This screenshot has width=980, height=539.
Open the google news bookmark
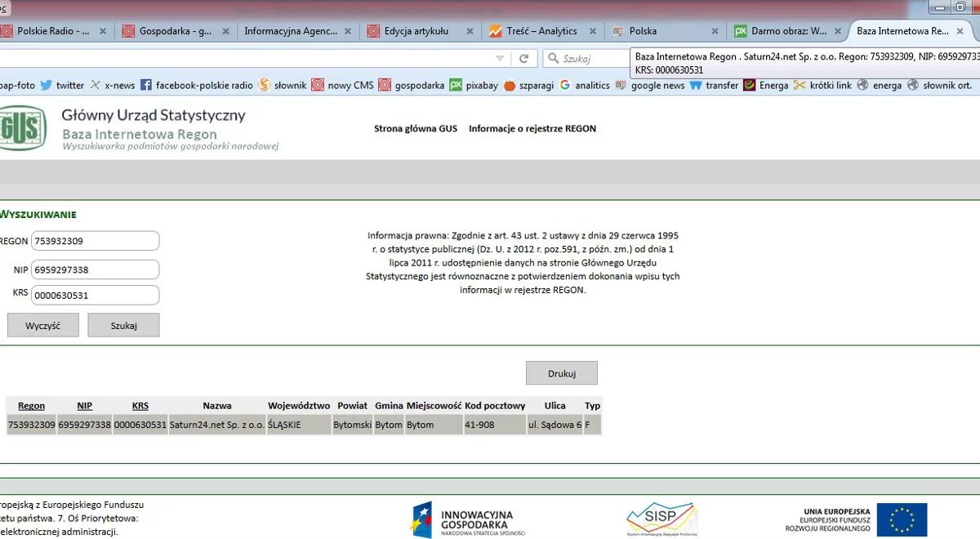[x=650, y=85]
